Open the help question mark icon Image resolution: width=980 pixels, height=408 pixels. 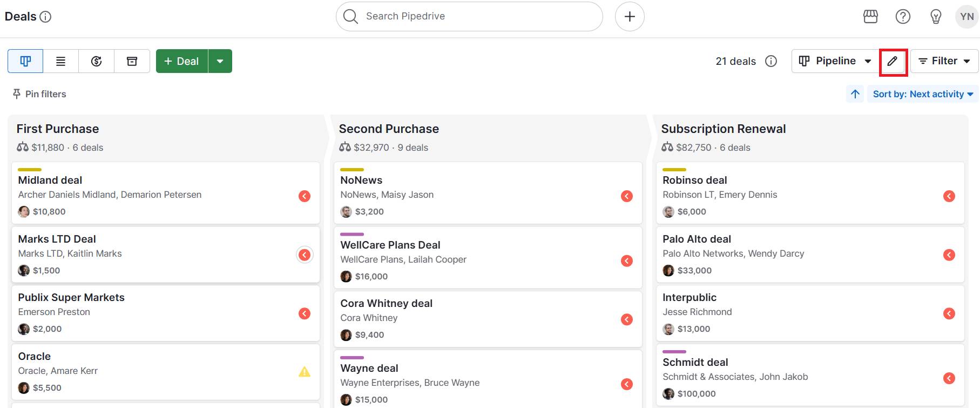click(x=903, y=17)
